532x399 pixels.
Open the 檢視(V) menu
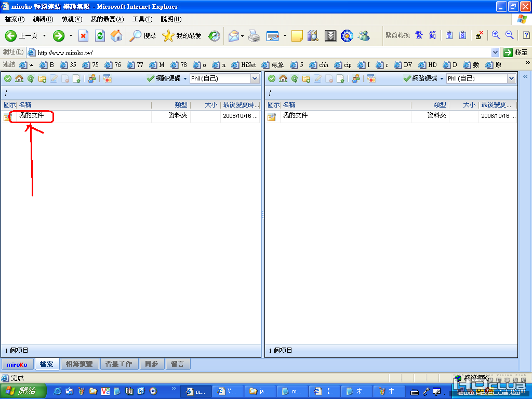[72, 19]
